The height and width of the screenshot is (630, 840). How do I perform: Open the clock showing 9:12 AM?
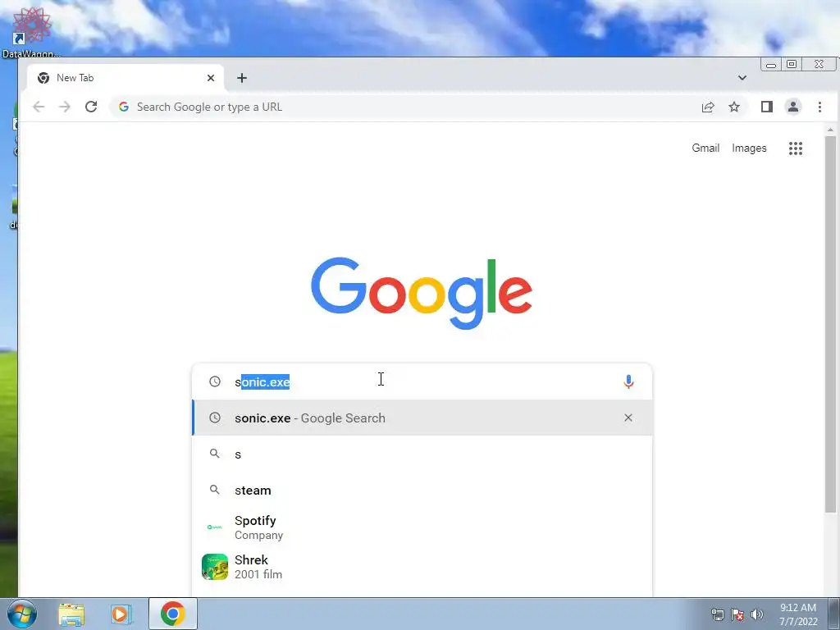click(798, 614)
